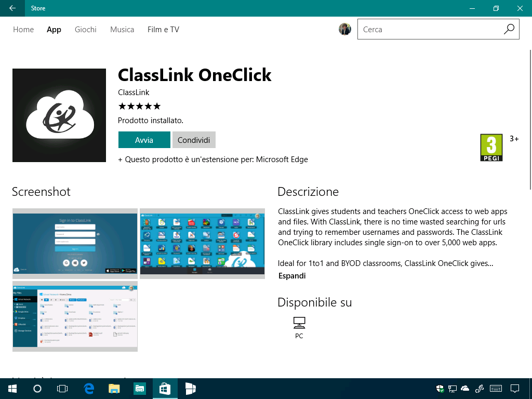Open Cortana circle in taskbar
Viewport: 532px width, 399px height.
(x=37, y=389)
